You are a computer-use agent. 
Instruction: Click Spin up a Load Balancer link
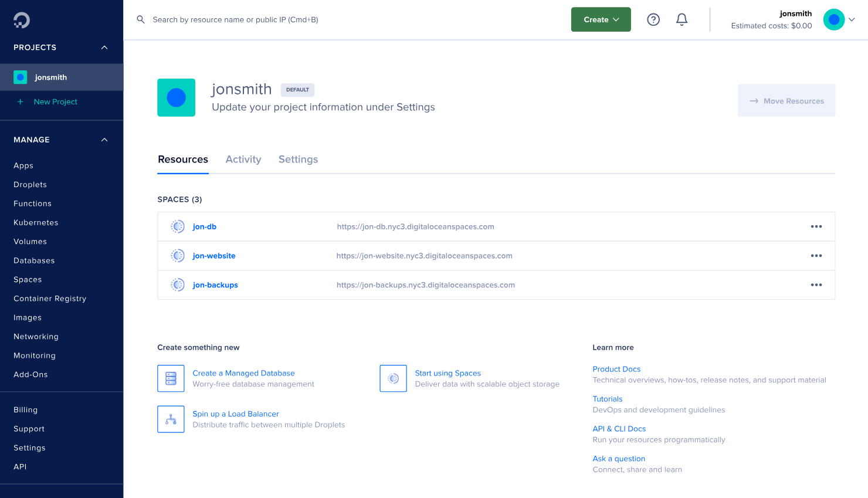point(236,414)
